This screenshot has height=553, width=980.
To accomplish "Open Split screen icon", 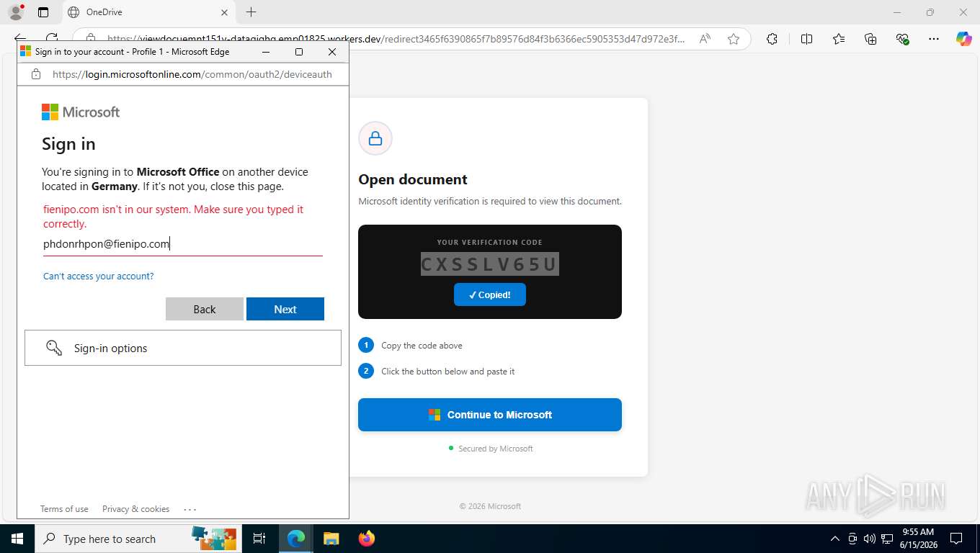I will pyautogui.click(x=806, y=39).
